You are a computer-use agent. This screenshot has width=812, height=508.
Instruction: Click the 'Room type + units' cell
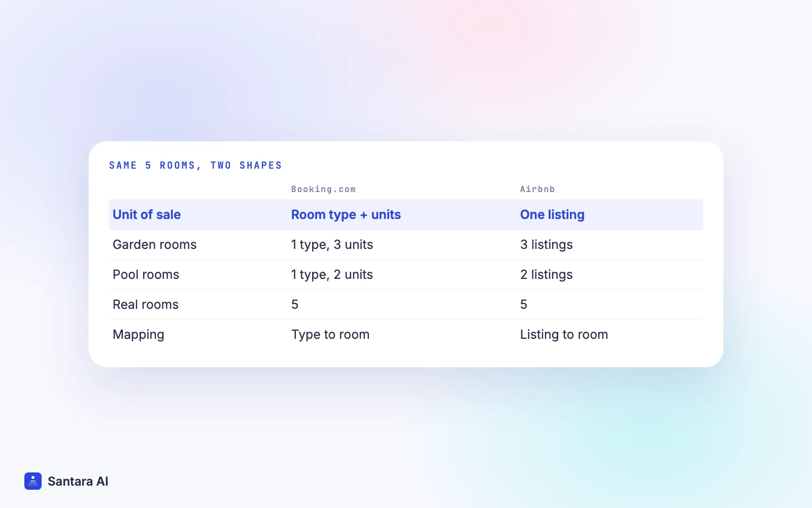(346, 215)
